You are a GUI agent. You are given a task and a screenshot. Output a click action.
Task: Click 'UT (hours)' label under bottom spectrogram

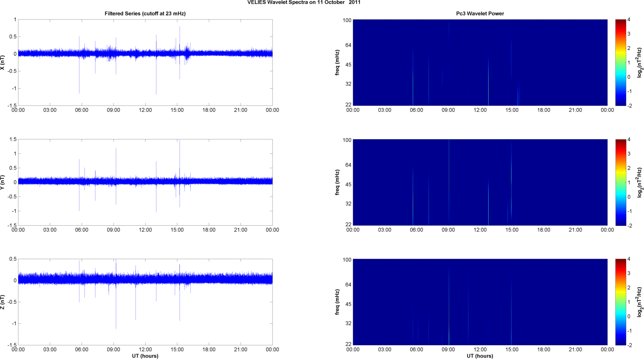click(x=480, y=356)
